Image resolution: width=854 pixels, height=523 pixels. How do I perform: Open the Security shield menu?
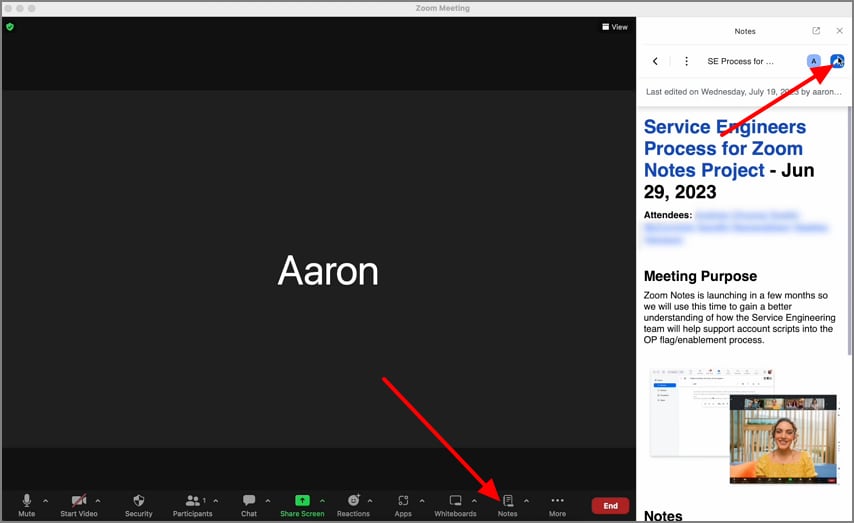138,505
